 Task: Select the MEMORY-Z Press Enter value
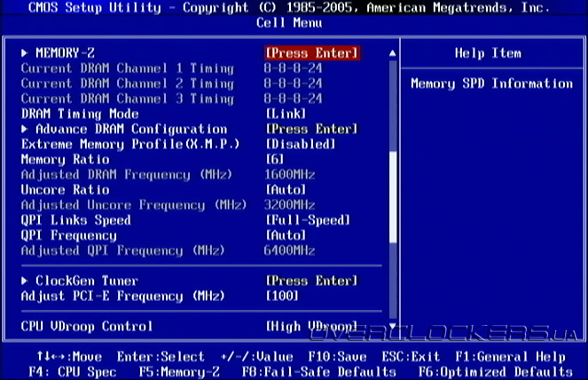(x=312, y=53)
